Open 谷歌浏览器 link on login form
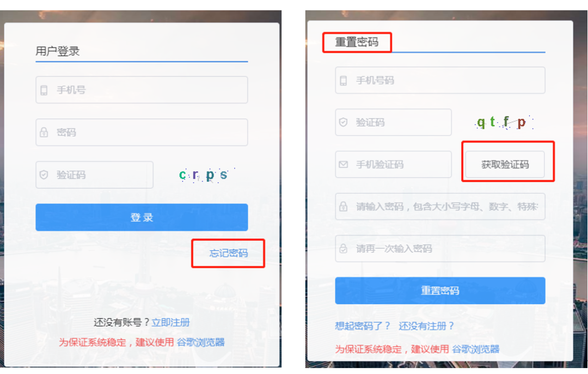 [x=200, y=342]
